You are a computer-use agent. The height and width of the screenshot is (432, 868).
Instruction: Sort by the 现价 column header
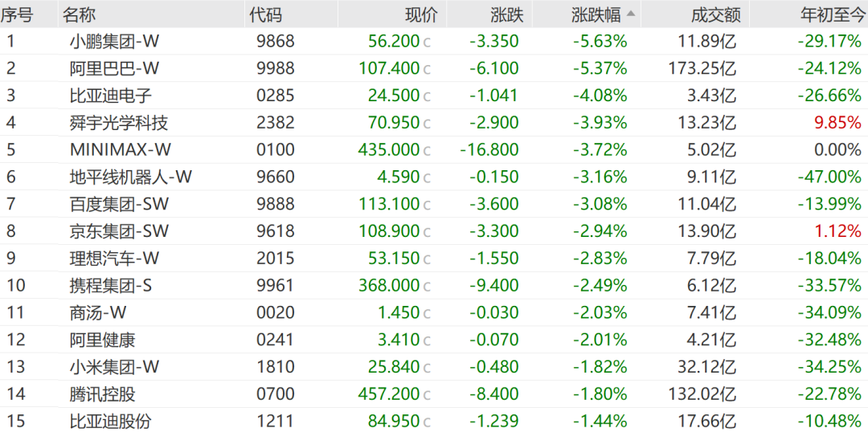[422, 15]
